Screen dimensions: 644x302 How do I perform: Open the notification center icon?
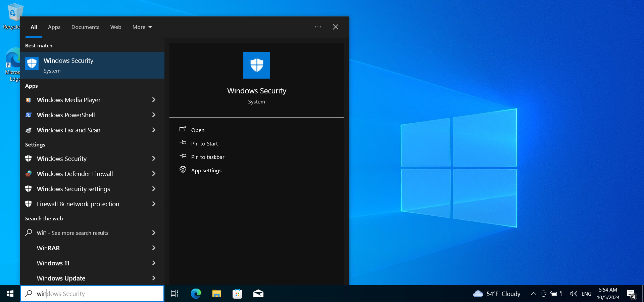coord(632,294)
